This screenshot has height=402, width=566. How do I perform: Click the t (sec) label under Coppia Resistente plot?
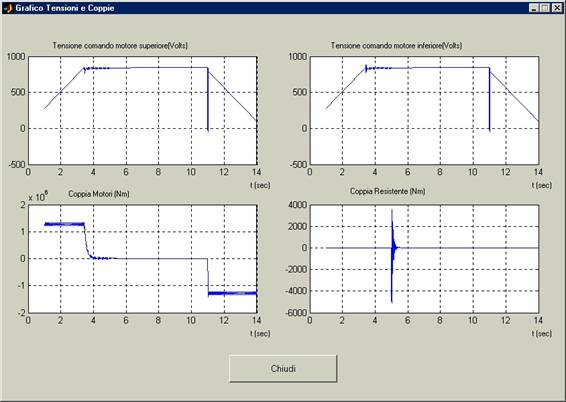coord(541,333)
